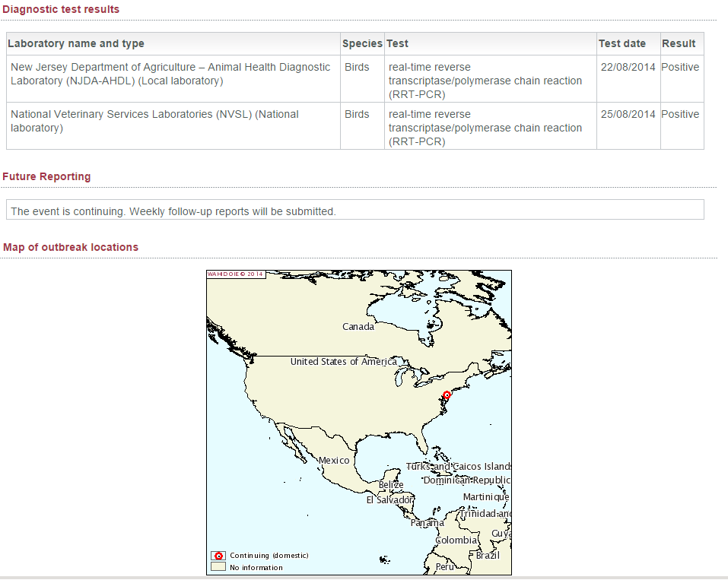This screenshot has height=580, width=728.
Task: Click the 'Test' column header
Action: (x=491, y=43)
